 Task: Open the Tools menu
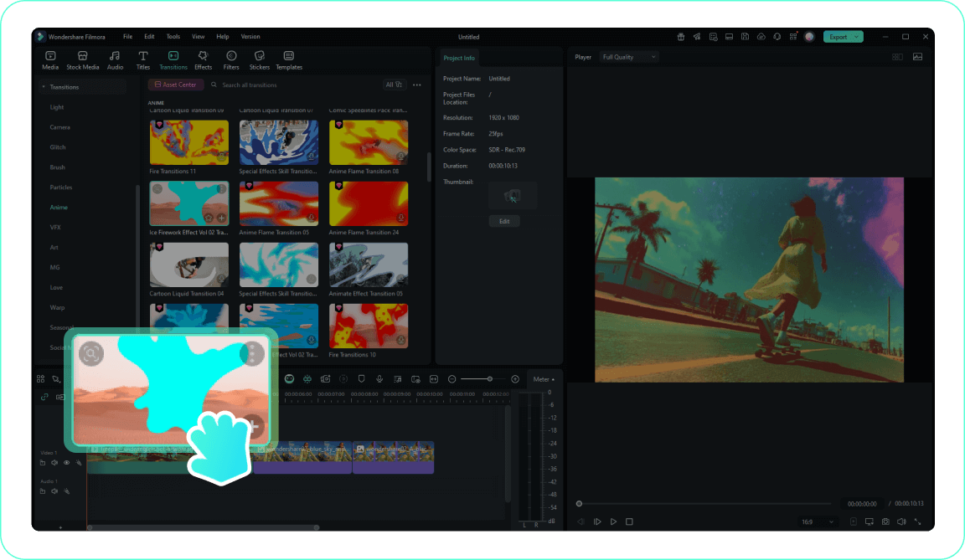click(x=173, y=37)
